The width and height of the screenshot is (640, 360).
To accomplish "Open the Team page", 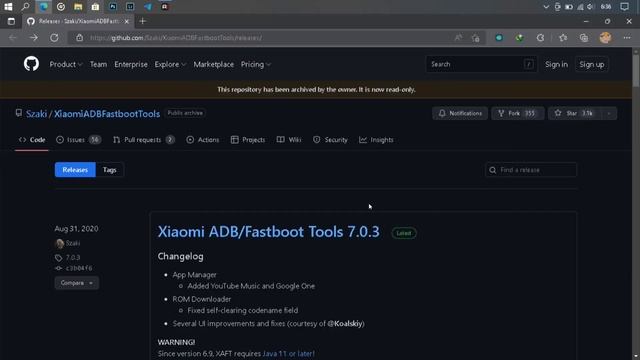I will pos(98,64).
